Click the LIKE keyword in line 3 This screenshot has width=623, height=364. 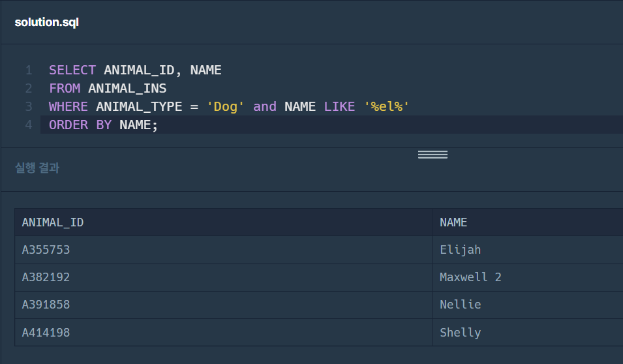click(339, 106)
